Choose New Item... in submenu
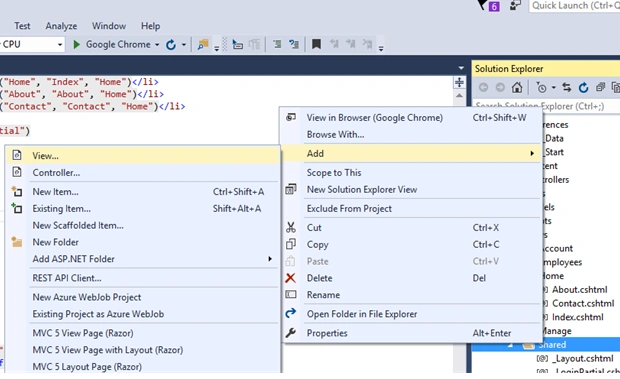The image size is (620, 379). click(143, 192)
